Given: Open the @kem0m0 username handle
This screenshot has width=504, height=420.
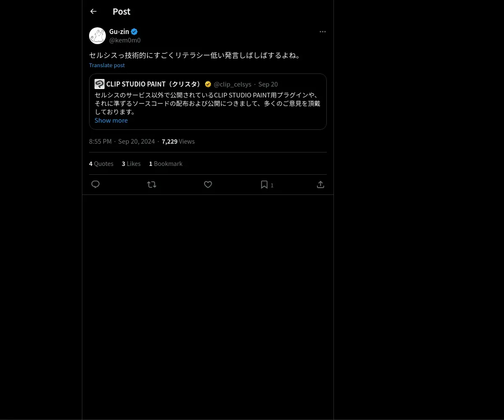Looking at the screenshot, I should tap(125, 40).
